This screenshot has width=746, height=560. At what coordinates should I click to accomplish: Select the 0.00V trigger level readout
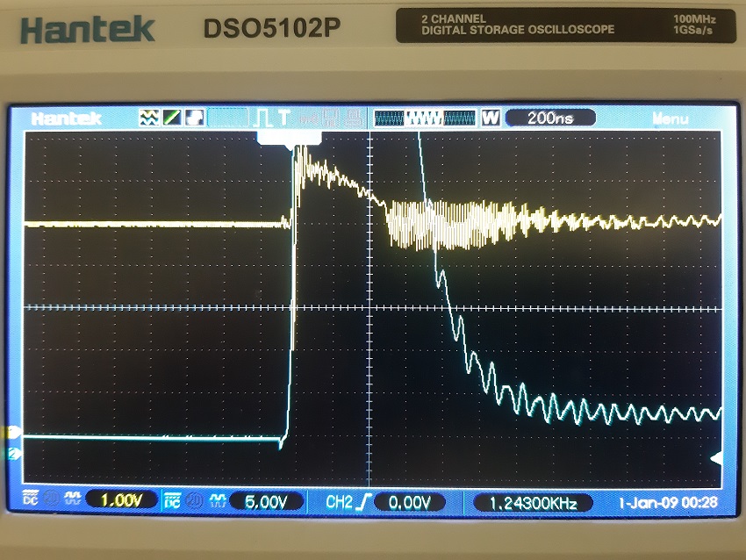(410, 502)
